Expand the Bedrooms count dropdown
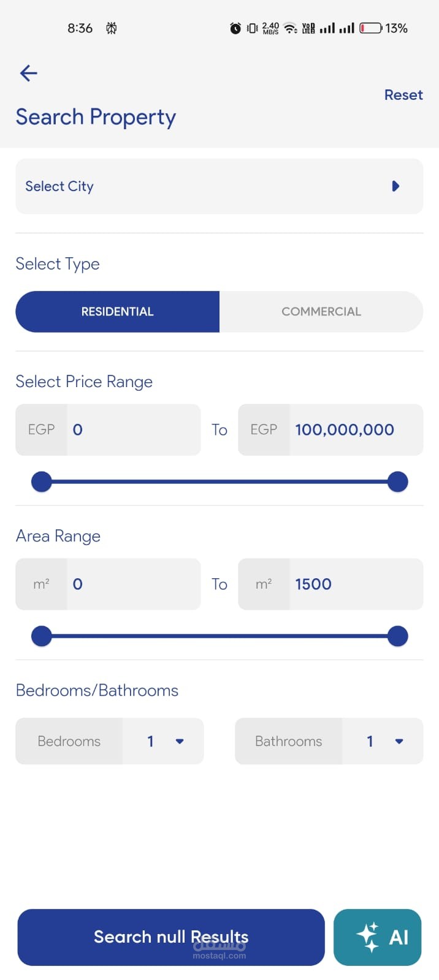 tap(163, 741)
